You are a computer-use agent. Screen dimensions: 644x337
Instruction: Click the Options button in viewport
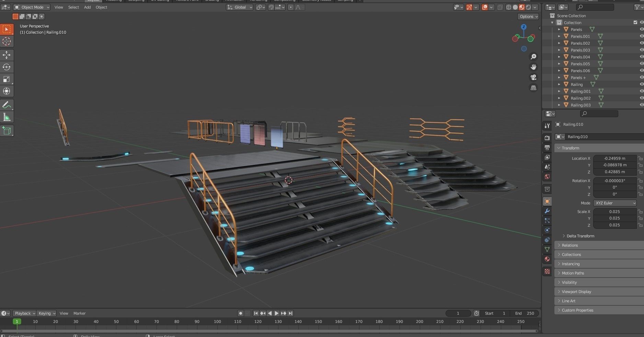tap(528, 16)
